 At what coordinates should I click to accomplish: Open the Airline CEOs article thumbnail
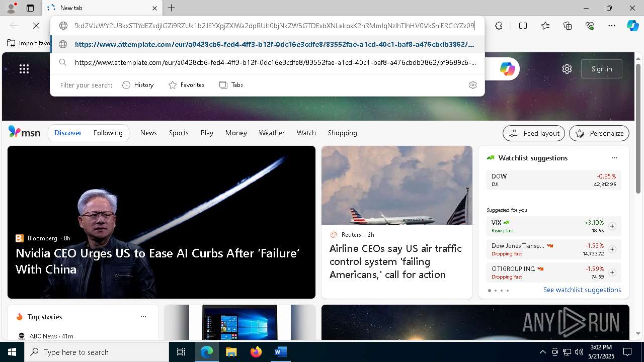(397, 186)
